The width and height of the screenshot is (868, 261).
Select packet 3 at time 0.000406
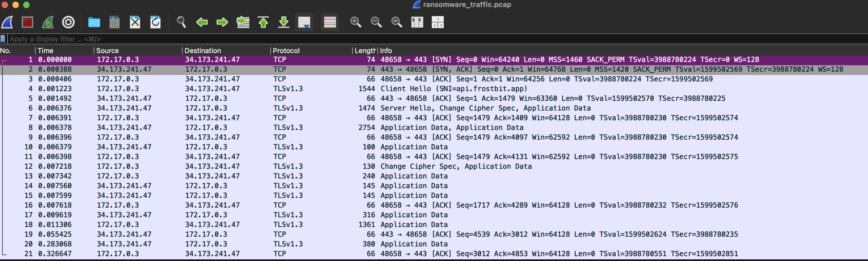[434, 79]
